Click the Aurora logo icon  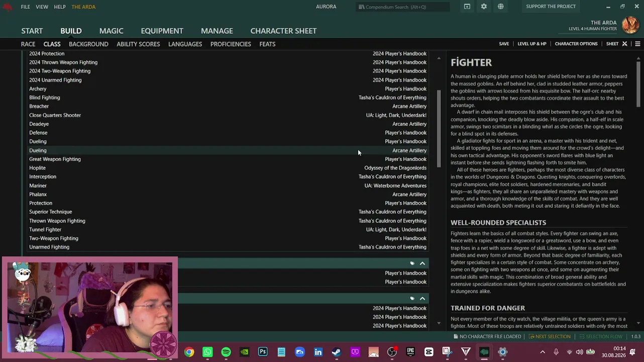[7, 7]
